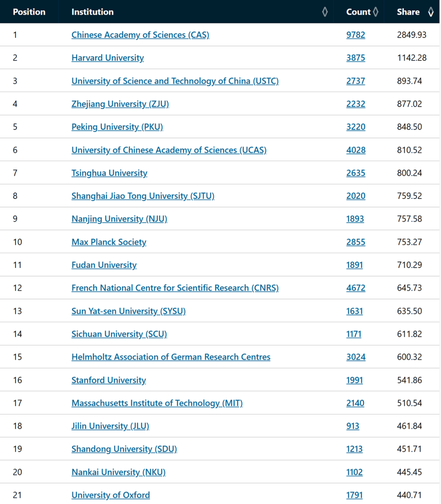The width and height of the screenshot is (441, 504).
Task: Select Helmholtz Association of German Research Centres
Action: point(171,357)
